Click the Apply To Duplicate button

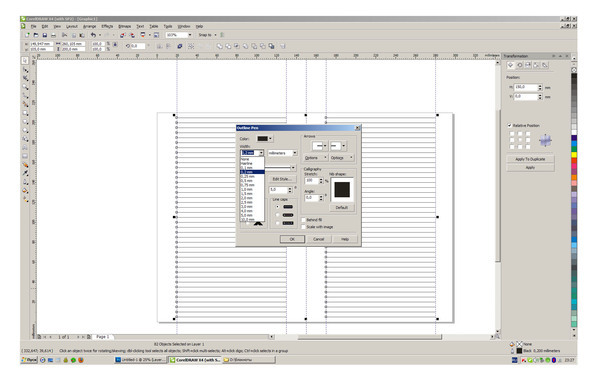click(x=530, y=159)
